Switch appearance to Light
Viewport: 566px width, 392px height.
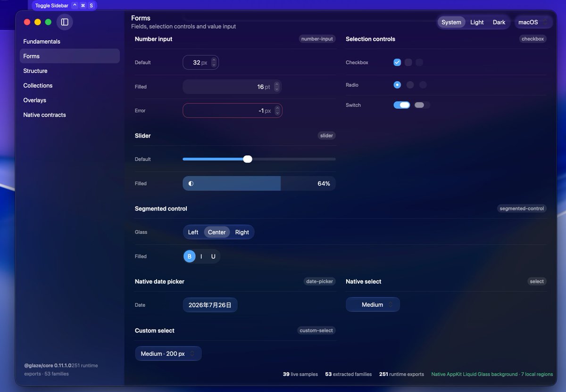(x=477, y=22)
